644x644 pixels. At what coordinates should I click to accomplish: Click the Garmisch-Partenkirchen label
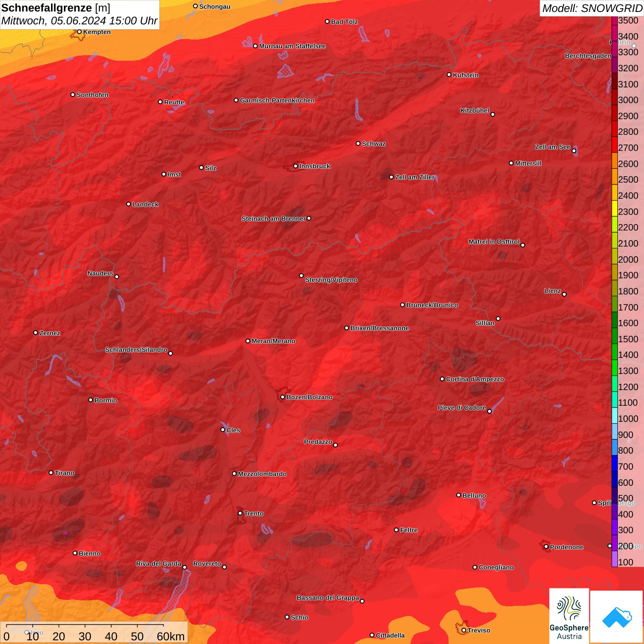pos(277,100)
